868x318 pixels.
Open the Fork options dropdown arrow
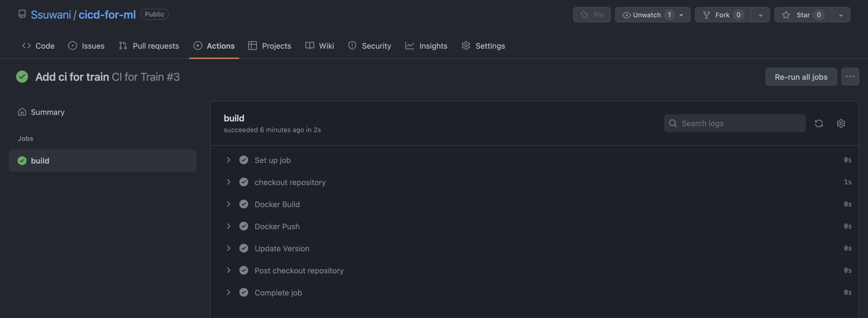tap(761, 15)
